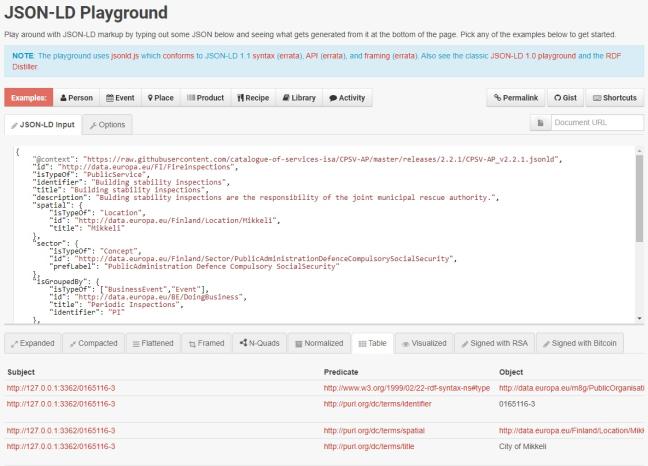Click the '@context' line in the JSON editor

[297, 159]
